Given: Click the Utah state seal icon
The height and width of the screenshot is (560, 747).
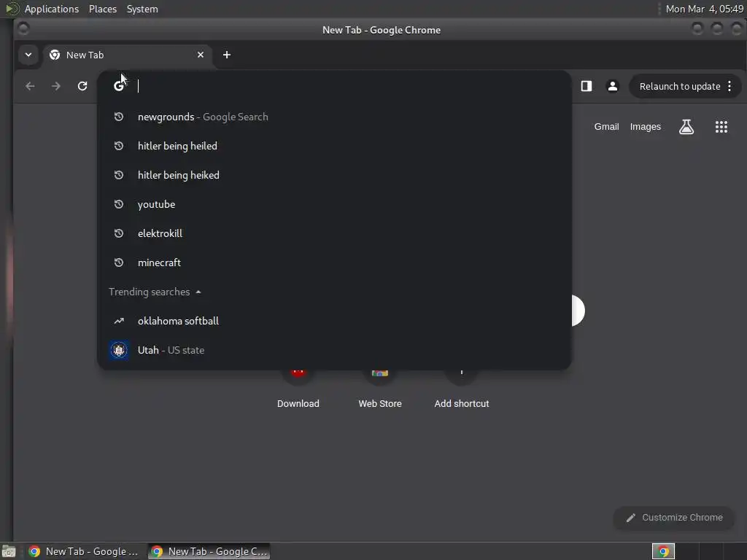Looking at the screenshot, I should (119, 350).
